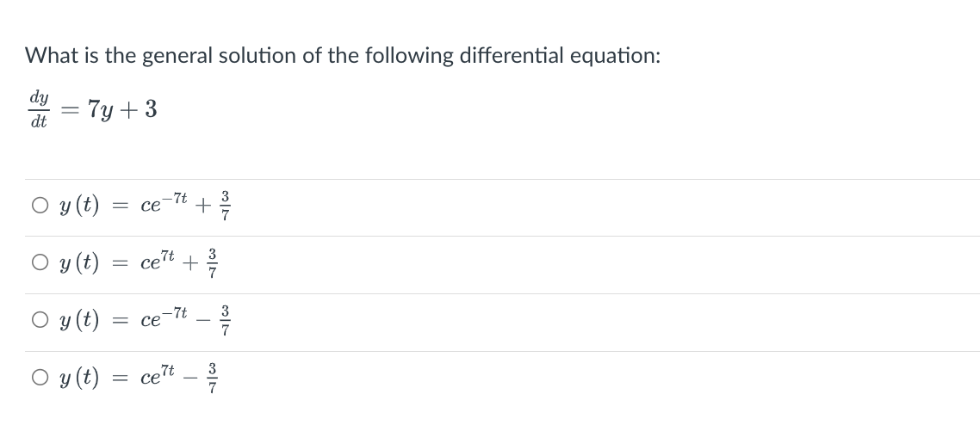
Task: Click the 3/7 fraction in the last option
Action: click(212, 379)
